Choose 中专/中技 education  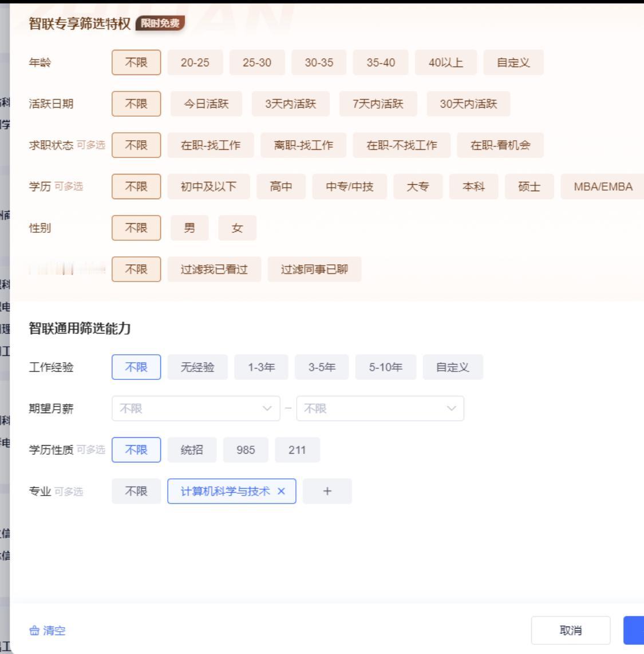point(350,187)
